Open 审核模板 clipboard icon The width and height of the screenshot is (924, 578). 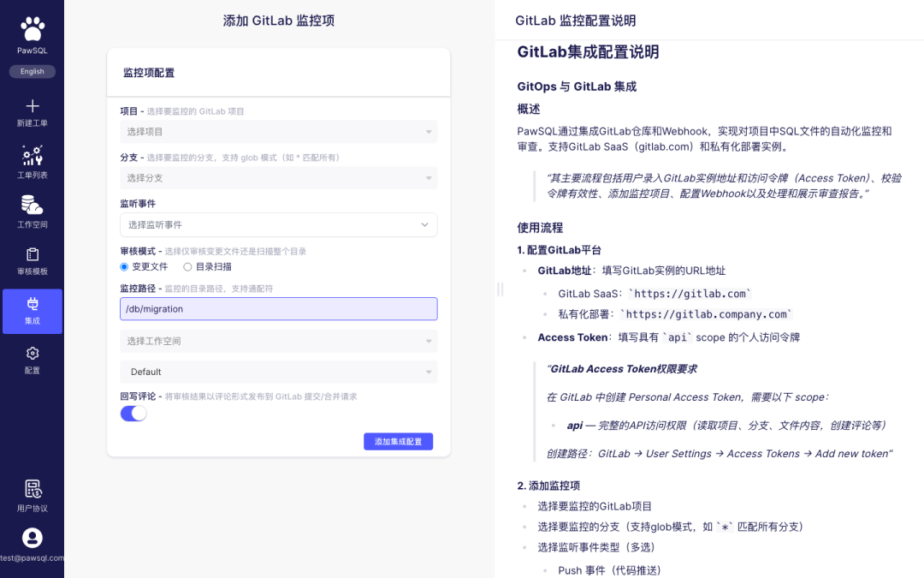pyautogui.click(x=33, y=254)
